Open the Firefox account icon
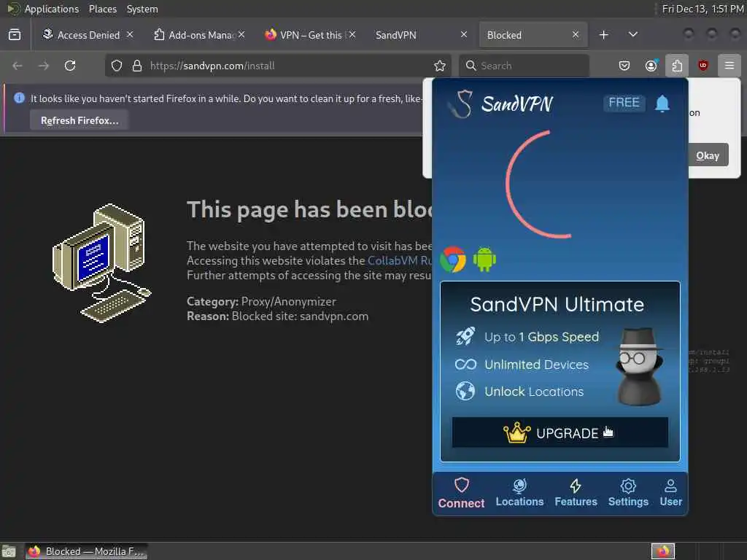747x560 pixels. tap(651, 66)
